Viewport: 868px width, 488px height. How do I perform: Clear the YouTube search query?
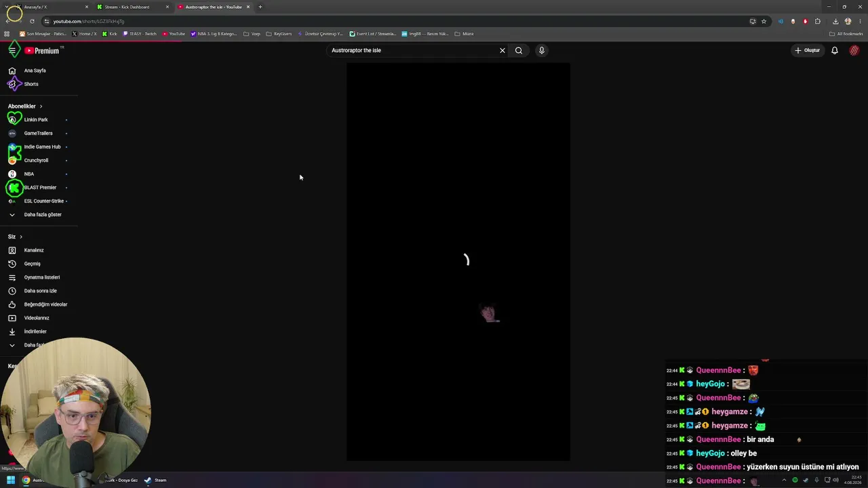click(x=502, y=50)
